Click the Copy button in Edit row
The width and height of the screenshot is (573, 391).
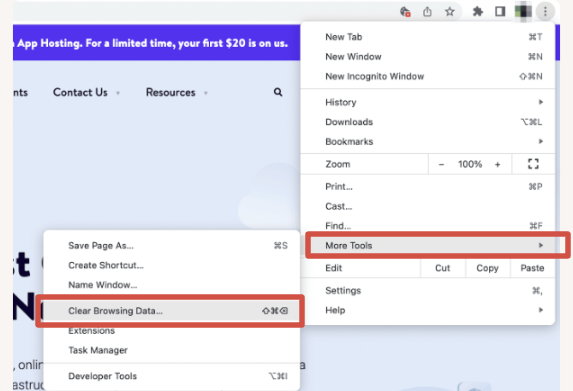[x=487, y=268]
